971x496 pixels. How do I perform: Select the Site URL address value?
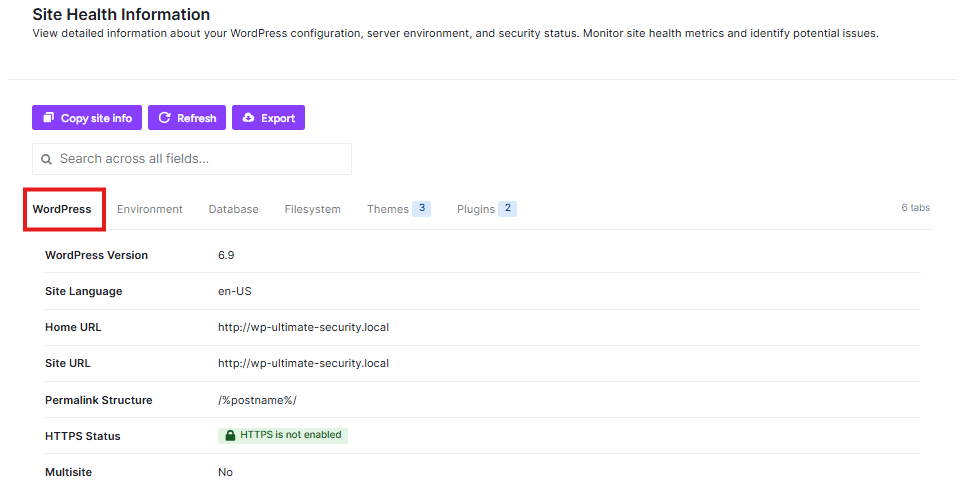(303, 363)
